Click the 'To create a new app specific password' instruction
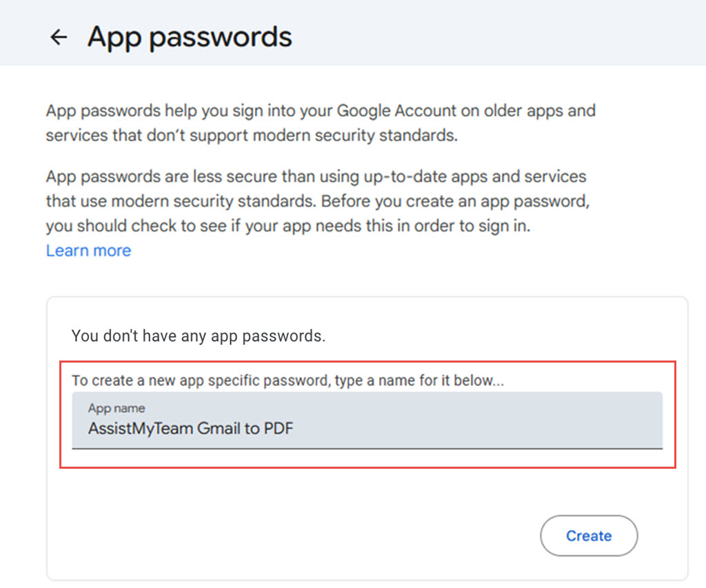This screenshot has width=706, height=588. [x=201, y=380]
